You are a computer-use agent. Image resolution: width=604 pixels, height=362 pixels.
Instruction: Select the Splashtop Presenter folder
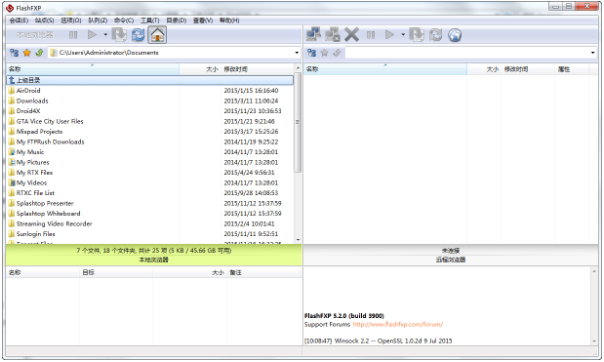(150, 203)
